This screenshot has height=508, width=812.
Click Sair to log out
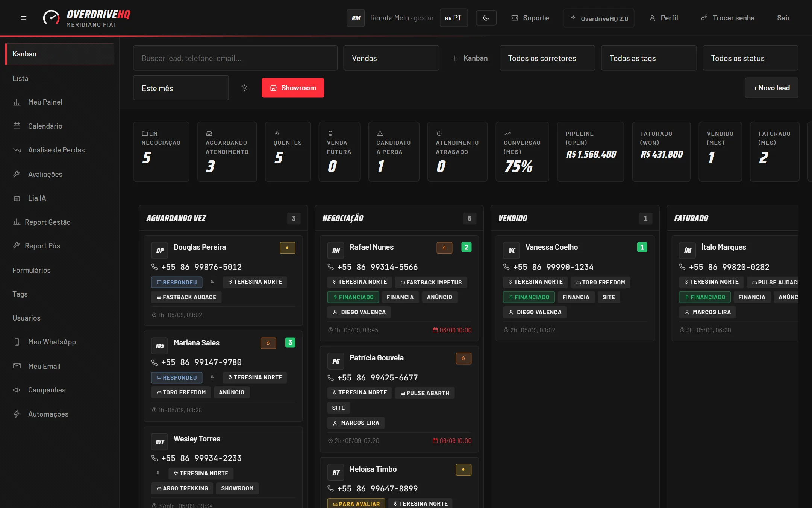[783, 18]
